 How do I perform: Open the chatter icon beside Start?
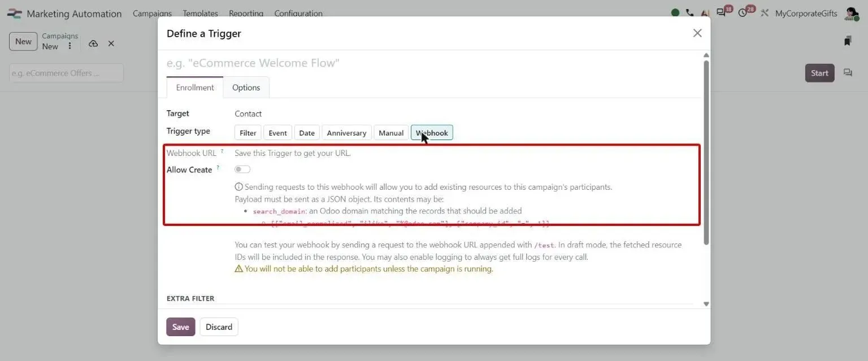click(848, 73)
